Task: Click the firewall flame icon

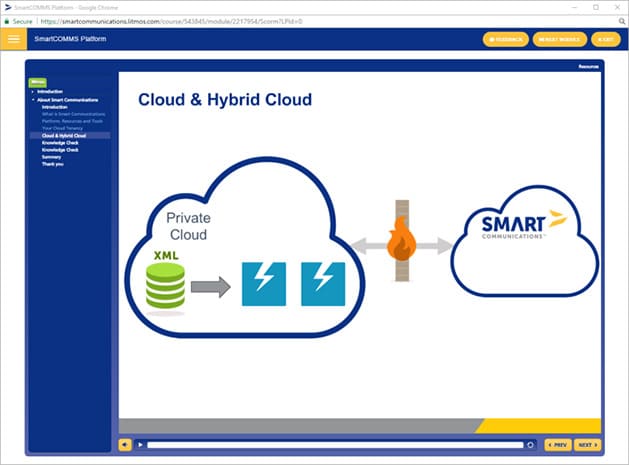Action: coord(402,239)
